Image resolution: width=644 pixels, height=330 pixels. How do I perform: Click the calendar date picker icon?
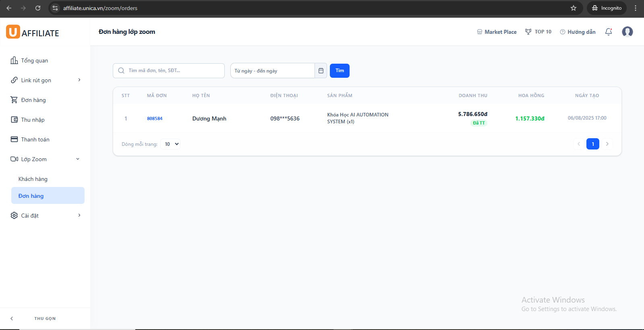(321, 71)
